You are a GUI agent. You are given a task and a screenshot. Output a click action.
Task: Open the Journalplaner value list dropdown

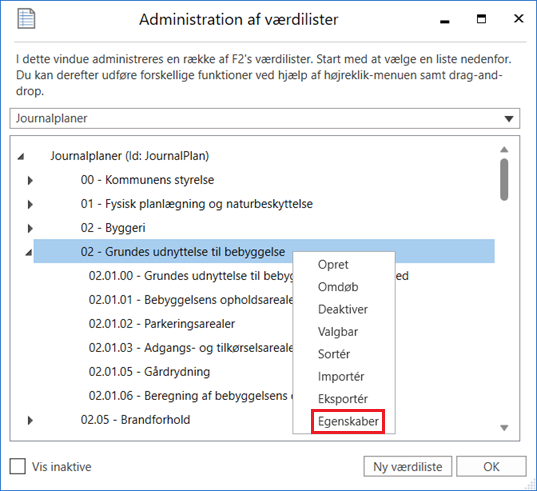(x=509, y=119)
